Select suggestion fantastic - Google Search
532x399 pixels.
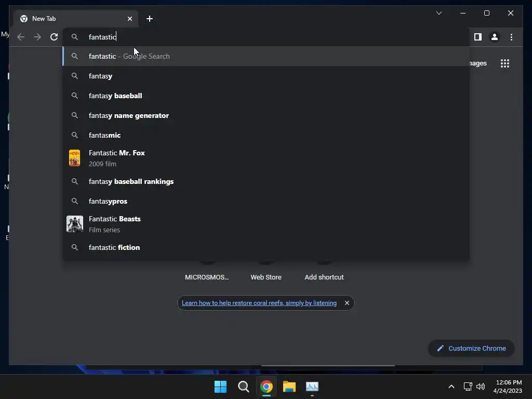267,56
